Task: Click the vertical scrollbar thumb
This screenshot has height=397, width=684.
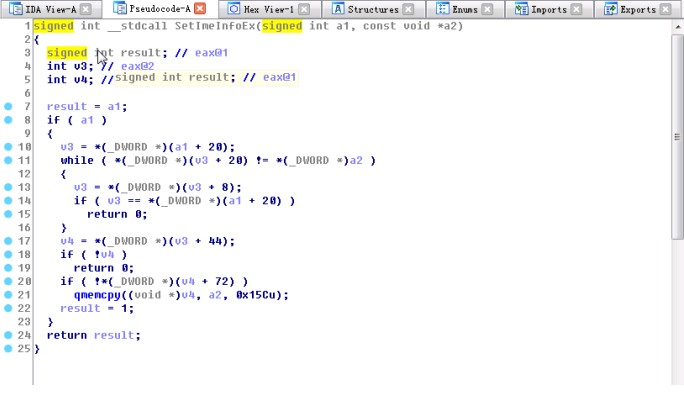Action: pos(677,137)
